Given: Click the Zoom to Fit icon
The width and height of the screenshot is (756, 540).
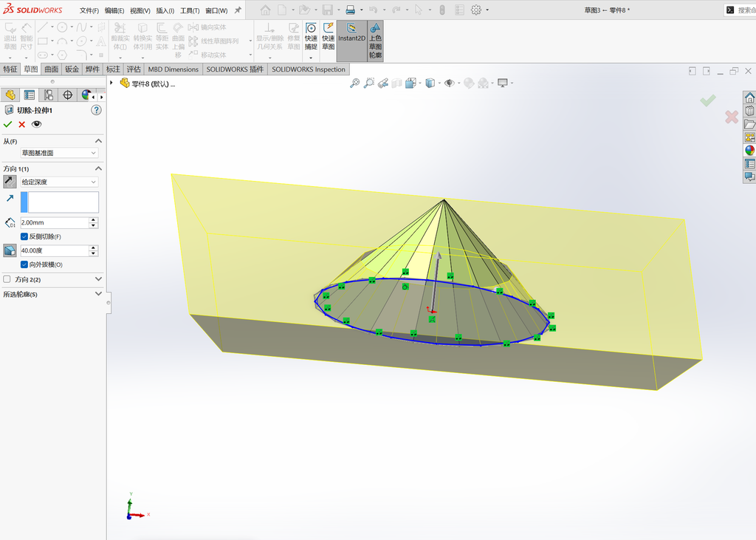Looking at the screenshot, I should [x=354, y=83].
